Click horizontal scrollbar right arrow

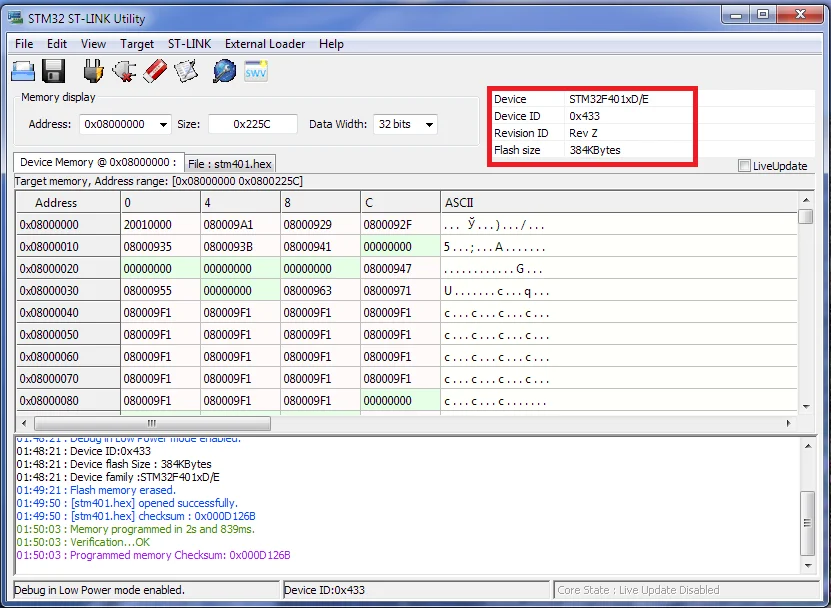[789, 423]
